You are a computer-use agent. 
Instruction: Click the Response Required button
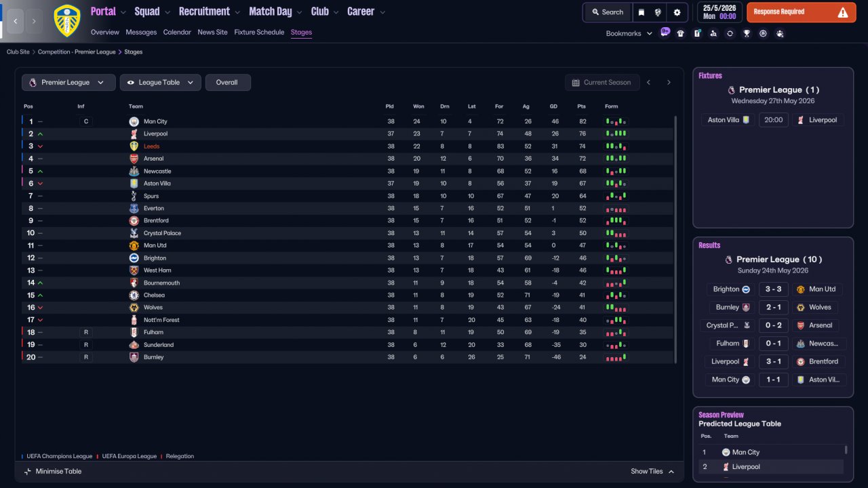coord(801,12)
